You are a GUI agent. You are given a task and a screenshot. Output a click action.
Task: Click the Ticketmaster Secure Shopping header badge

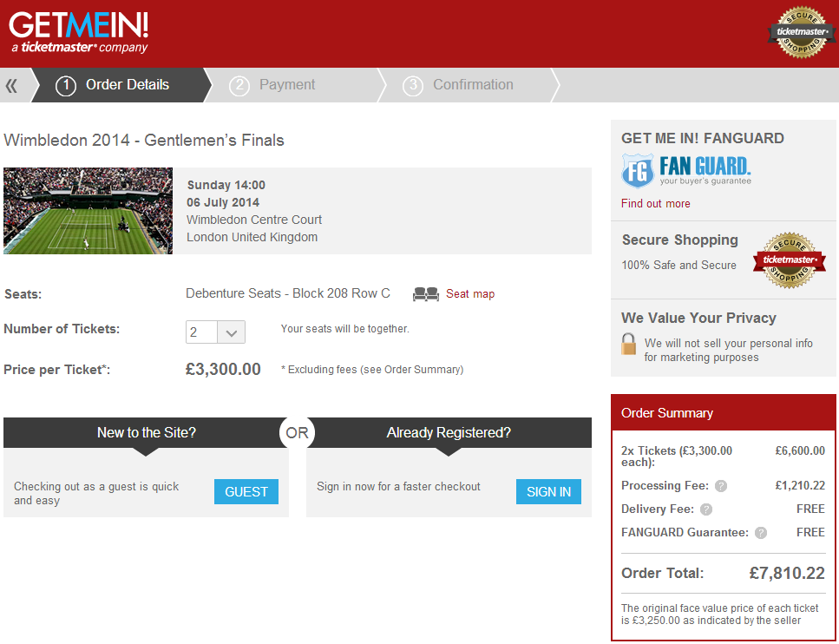(801, 32)
